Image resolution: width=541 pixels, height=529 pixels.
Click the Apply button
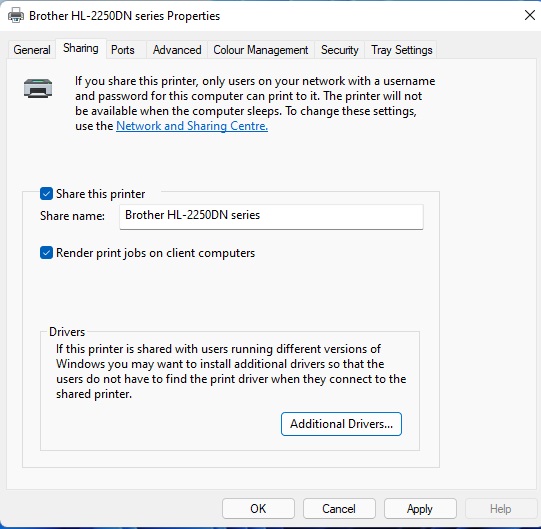coord(420,509)
